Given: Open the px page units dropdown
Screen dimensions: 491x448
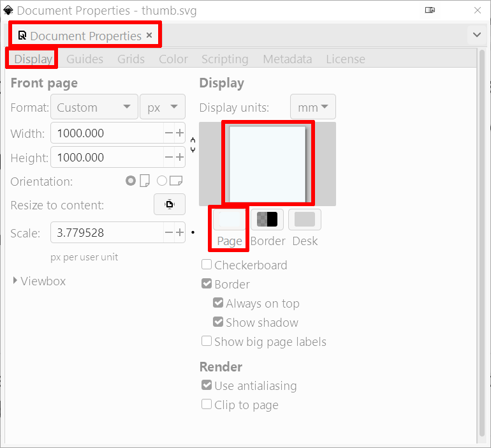Looking at the screenshot, I should pyautogui.click(x=163, y=107).
